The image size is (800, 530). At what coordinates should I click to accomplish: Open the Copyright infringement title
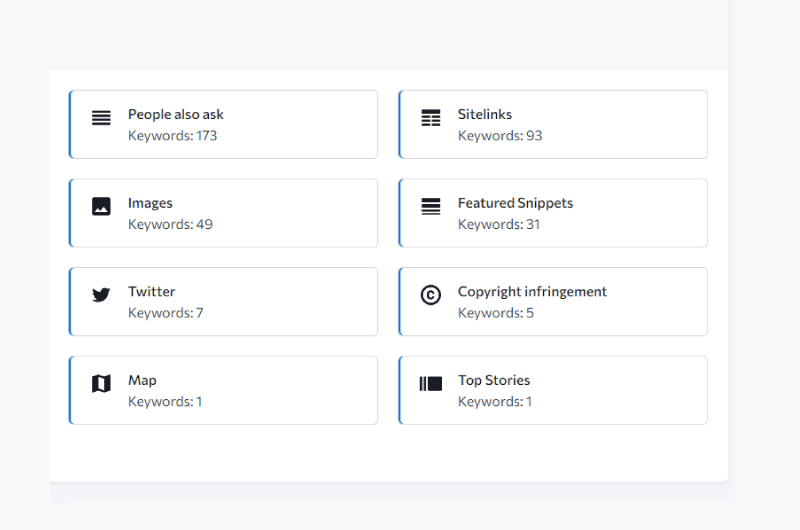532,291
